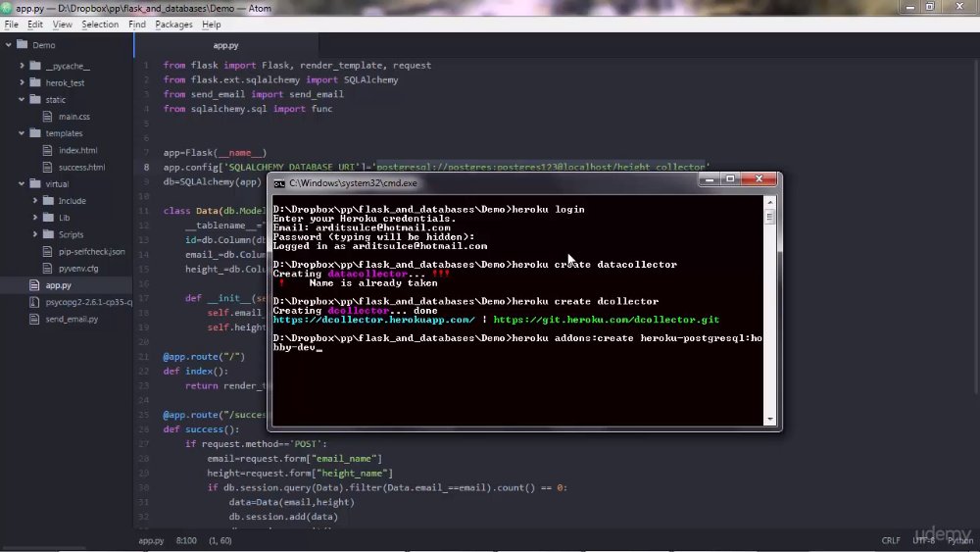Click the UTF-8 encoding selector

click(x=924, y=541)
